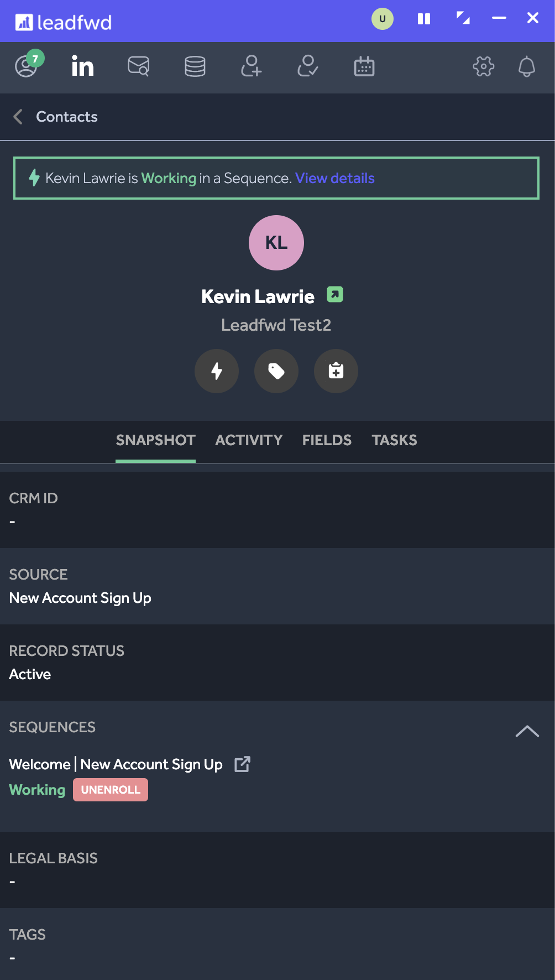
Task: Open the notifications bell
Action: pos(527,66)
